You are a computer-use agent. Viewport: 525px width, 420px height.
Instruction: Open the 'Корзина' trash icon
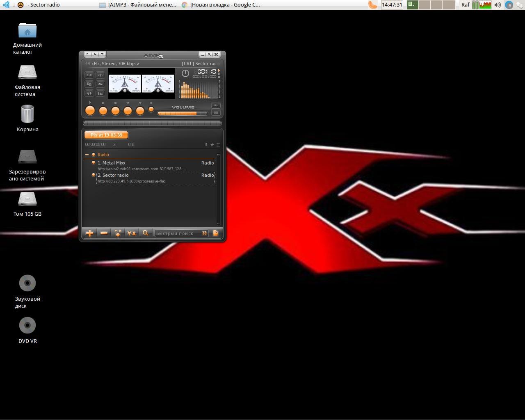click(x=27, y=119)
